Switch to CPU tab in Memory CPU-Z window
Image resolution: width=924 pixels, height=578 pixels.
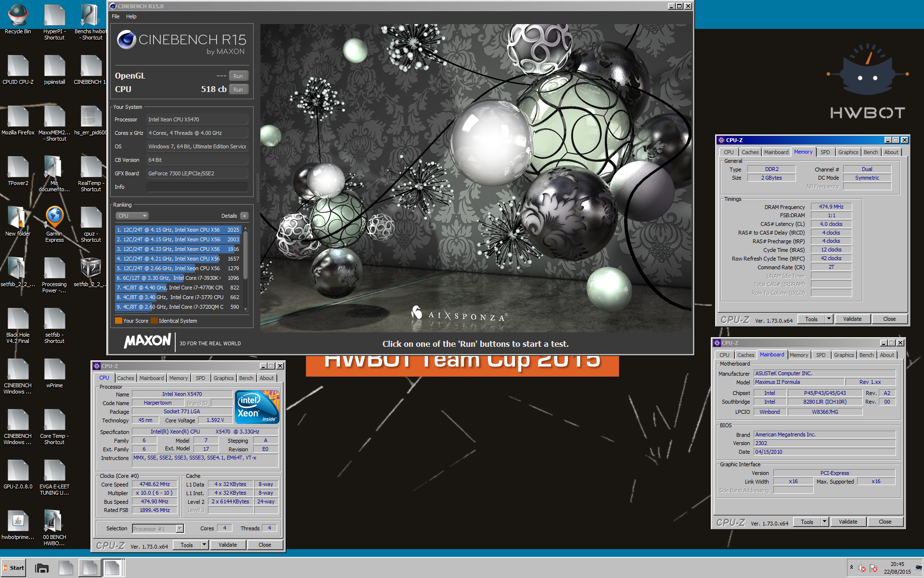click(x=729, y=152)
